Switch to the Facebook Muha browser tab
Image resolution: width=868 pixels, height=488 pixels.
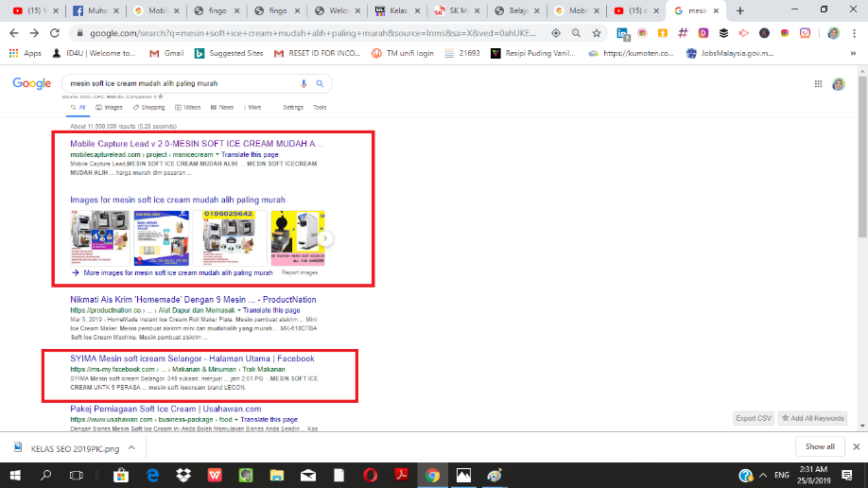(95, 10)
